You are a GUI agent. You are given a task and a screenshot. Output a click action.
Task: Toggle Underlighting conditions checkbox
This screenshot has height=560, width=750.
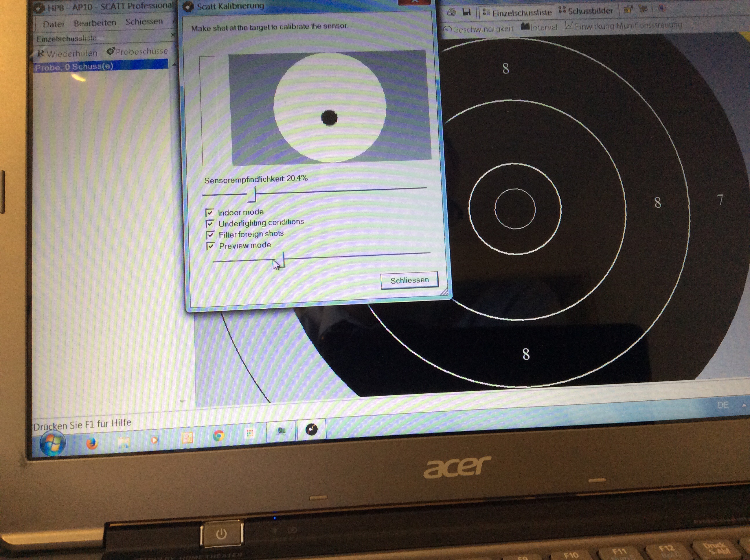point(210,224)
